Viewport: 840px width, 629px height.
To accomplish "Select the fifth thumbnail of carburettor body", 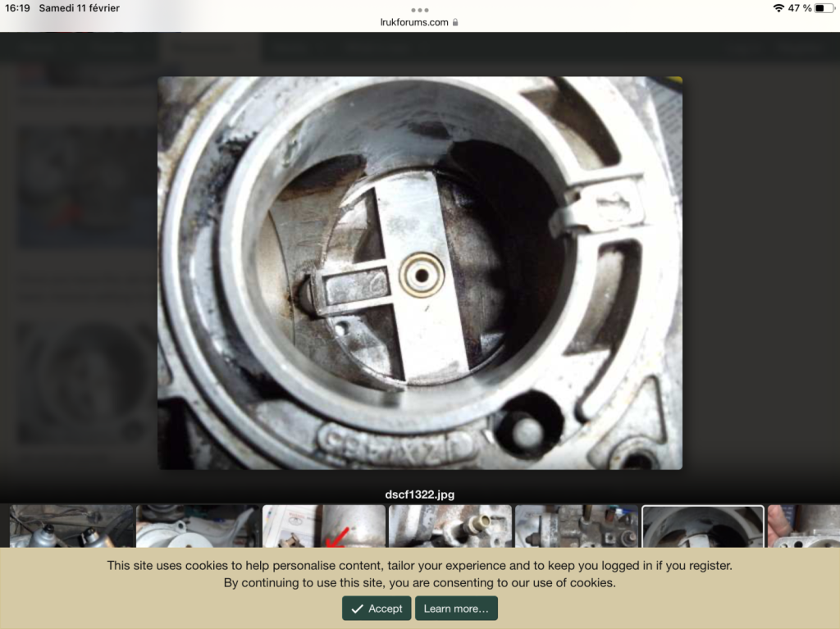I will [577, 526].
